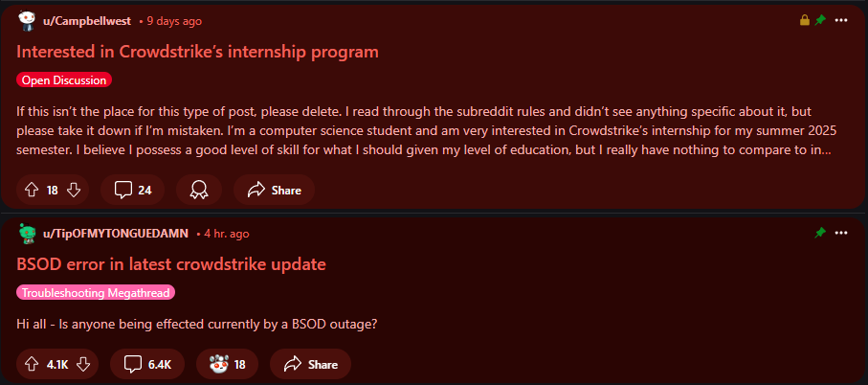This screenshot has height=385, width=868.
Task: Filter by the Open Discussion flair
Action: [x=64, y=80]
